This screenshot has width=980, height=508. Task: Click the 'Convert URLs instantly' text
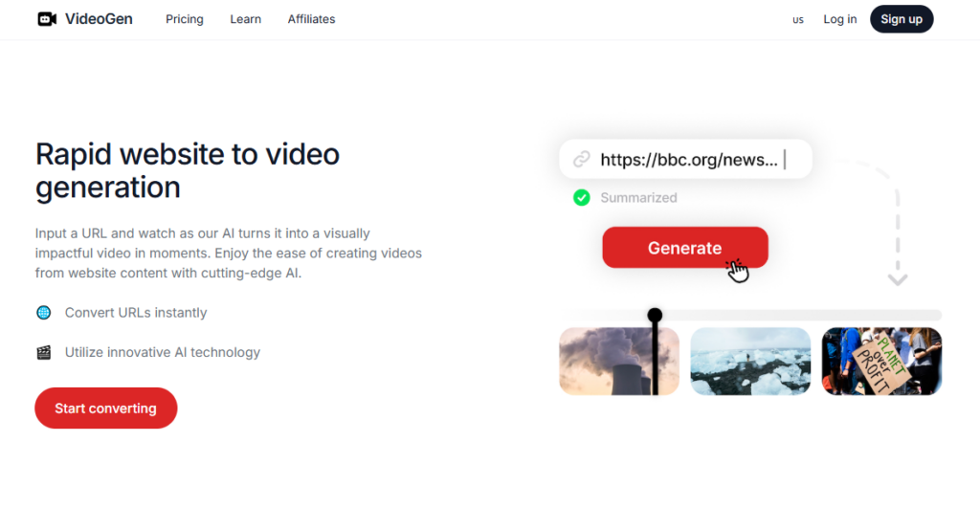[136, 313]
